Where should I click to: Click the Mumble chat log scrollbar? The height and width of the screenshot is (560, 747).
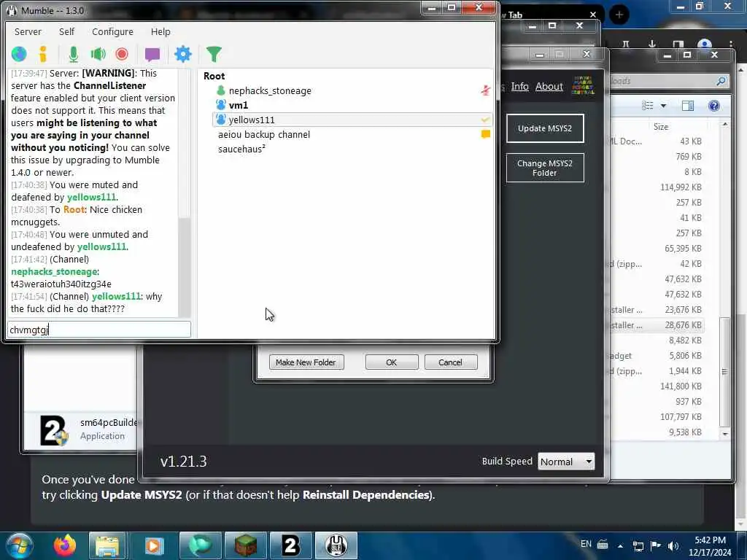coord(185,267)
